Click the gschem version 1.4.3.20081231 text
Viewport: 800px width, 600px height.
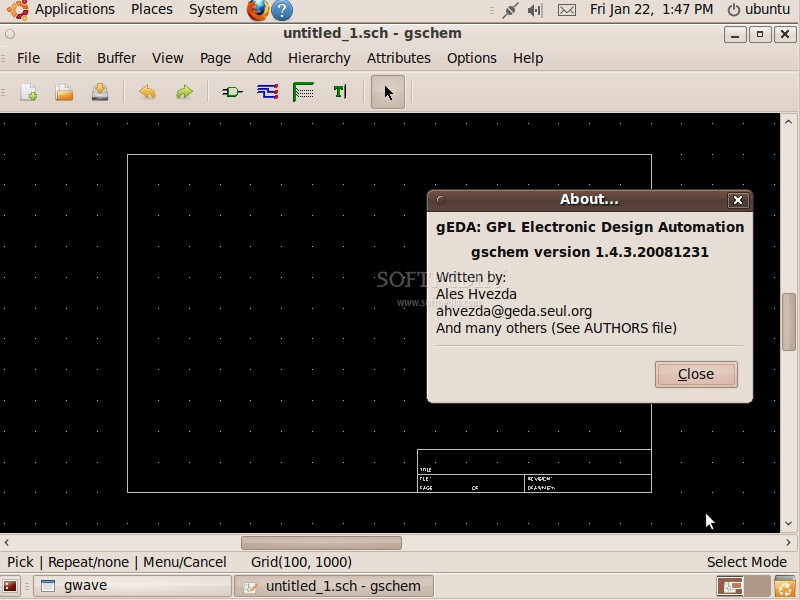click(x=589, y=252)
